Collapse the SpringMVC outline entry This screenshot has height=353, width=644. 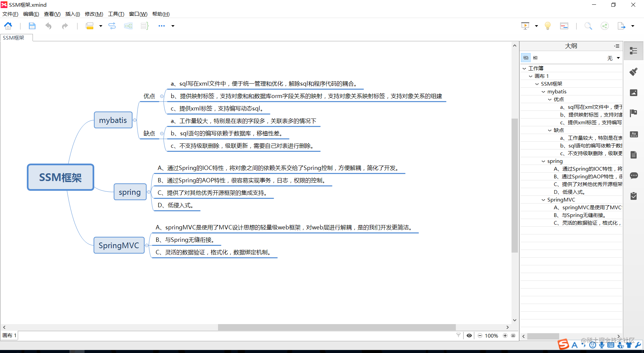click(543, 200)
